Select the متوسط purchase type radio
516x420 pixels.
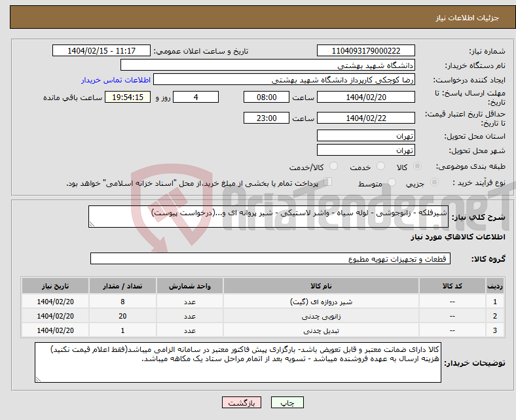(x=392, y=183)
